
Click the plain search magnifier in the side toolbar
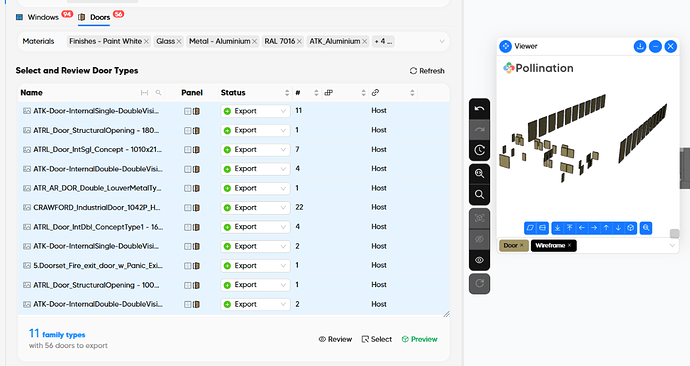[x=479, y=194]
